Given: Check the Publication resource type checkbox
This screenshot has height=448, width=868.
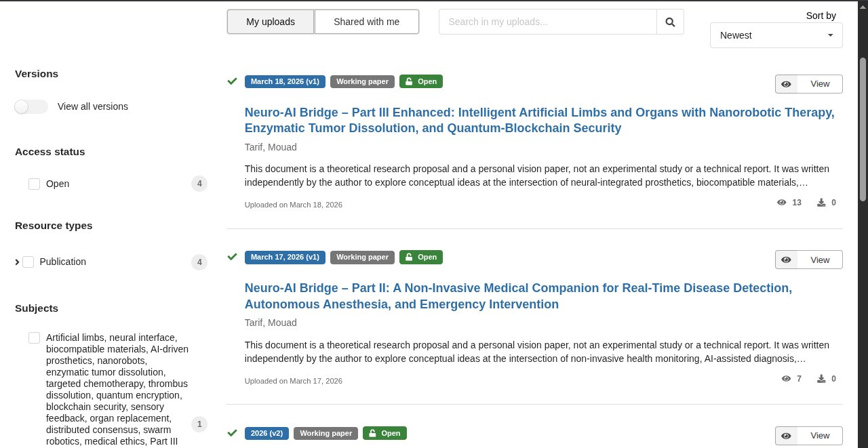Looking at the screenshot, I should 28,262.
